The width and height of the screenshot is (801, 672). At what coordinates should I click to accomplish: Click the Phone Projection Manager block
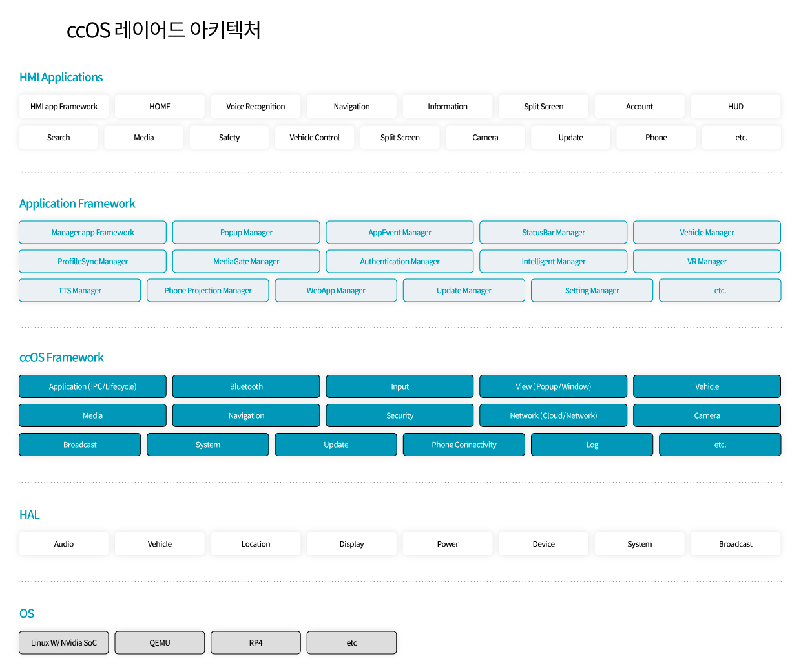click(207, 290)
